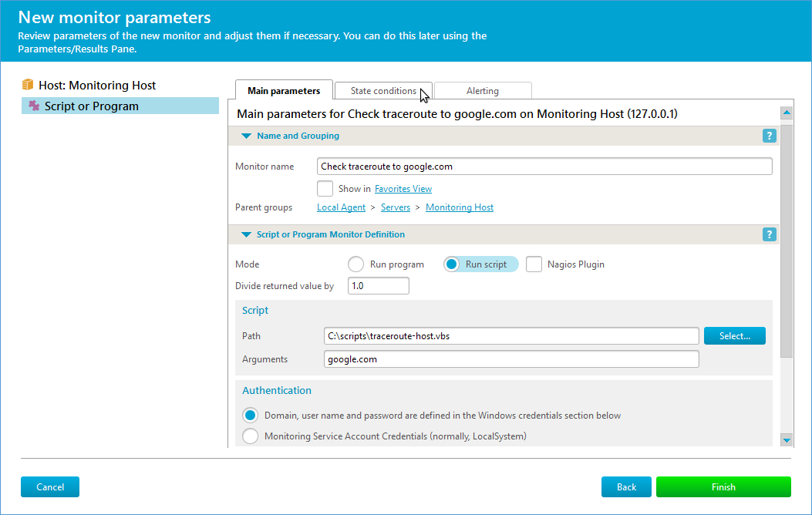Open the State conditions tab
This screenshot has width=812, height=515.
coord(383,90)
